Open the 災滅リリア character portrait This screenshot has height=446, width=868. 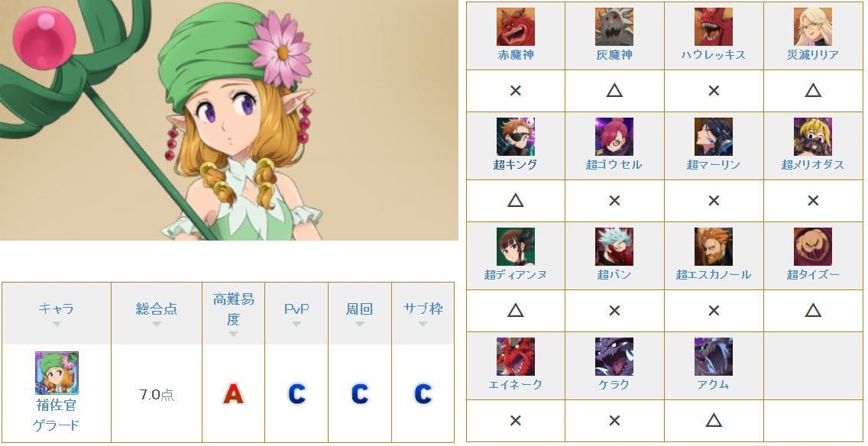tap(813, 27)
